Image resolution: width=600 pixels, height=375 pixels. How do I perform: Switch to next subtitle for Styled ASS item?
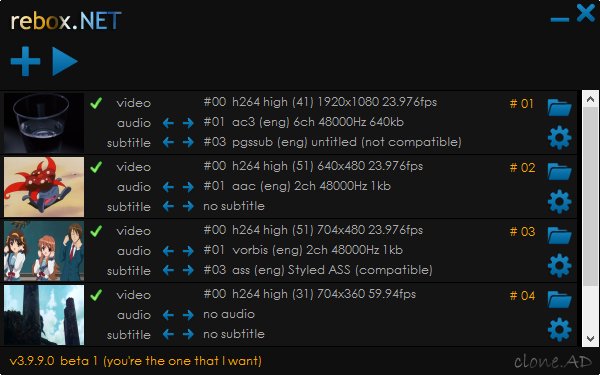(188, 271)
